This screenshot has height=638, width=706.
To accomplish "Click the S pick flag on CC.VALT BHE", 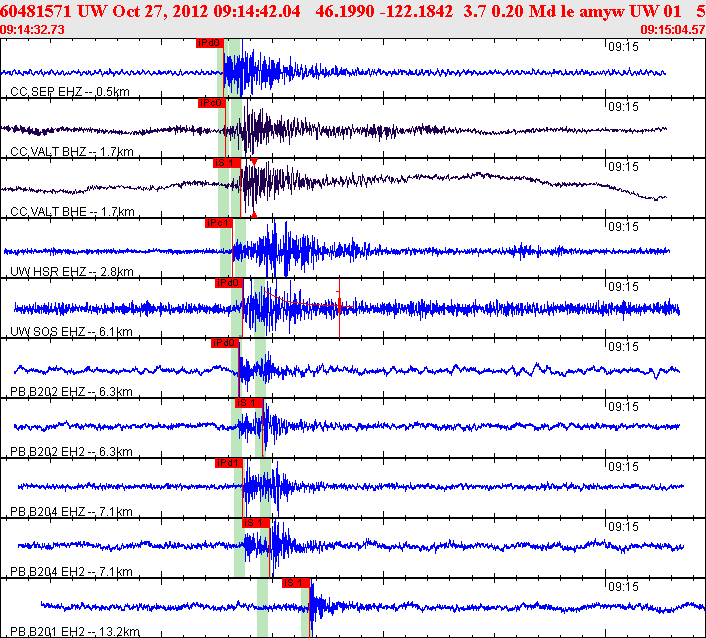I will pyautogui.click(x=226, y=163).
